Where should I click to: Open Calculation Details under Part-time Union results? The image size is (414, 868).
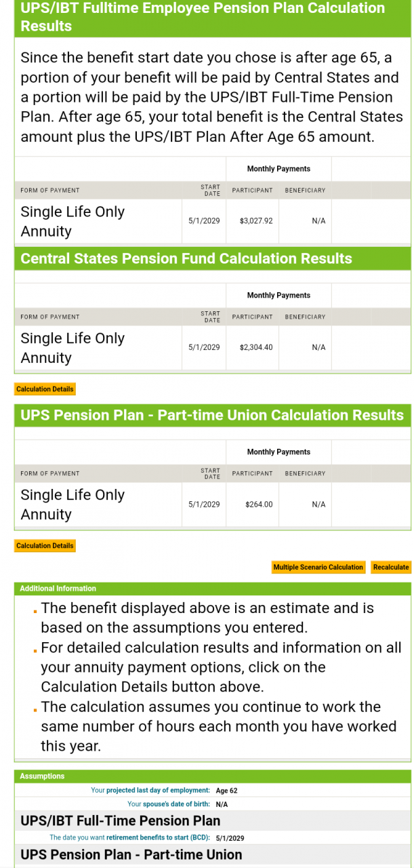coord(45,546)
